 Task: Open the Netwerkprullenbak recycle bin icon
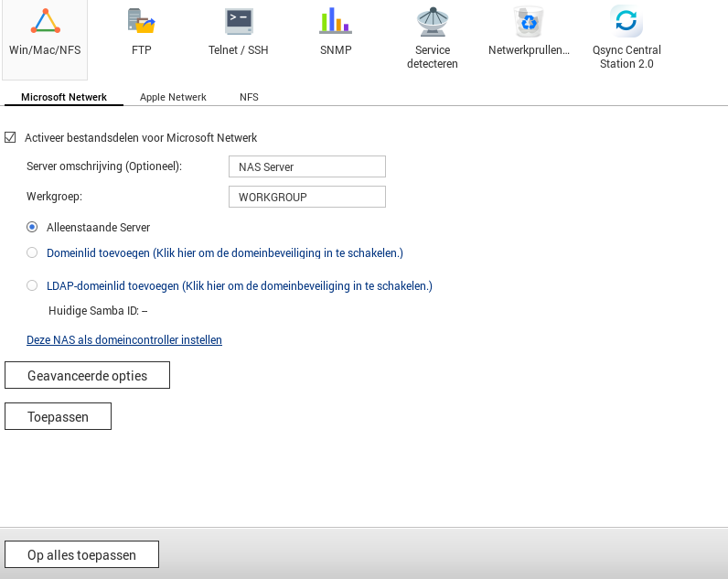pos(529,22)
